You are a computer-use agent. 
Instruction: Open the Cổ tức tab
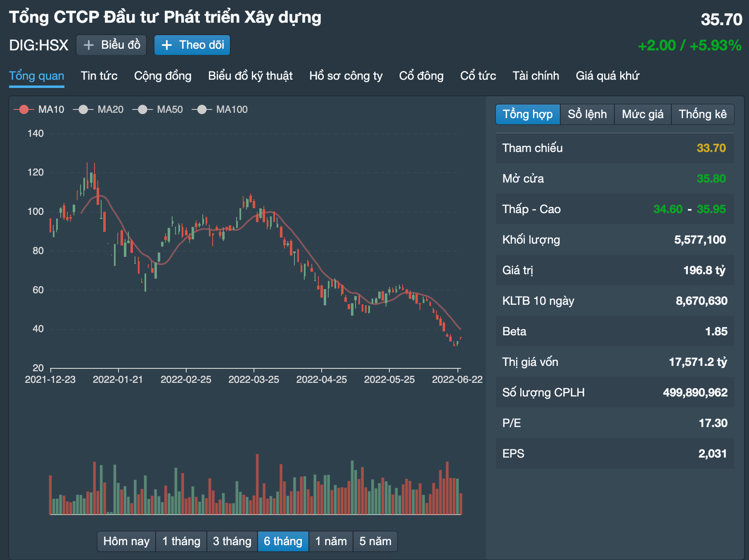(x=478, y=76)
